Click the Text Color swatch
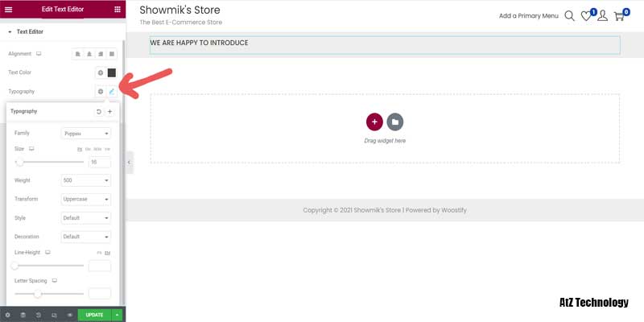 (x=112, y=72)
